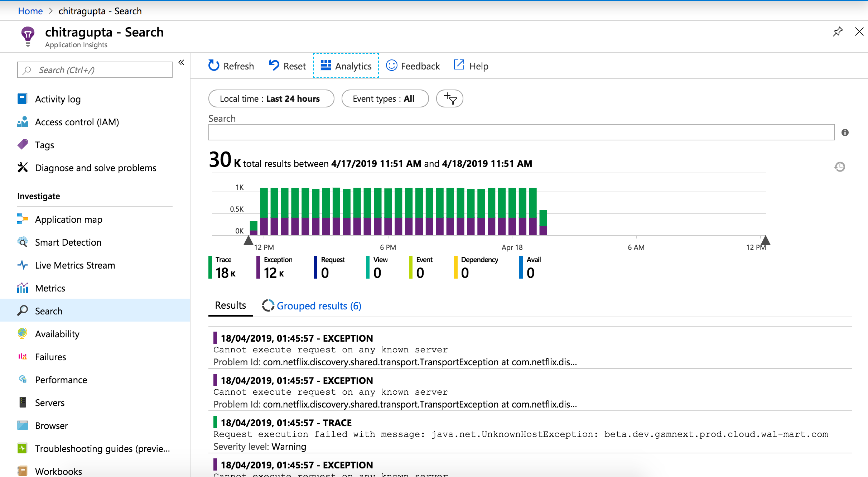Screen dimensions: 868x477
Task: Open the Event types All filter
Action: pyautogui.click(x=385, y=98)
